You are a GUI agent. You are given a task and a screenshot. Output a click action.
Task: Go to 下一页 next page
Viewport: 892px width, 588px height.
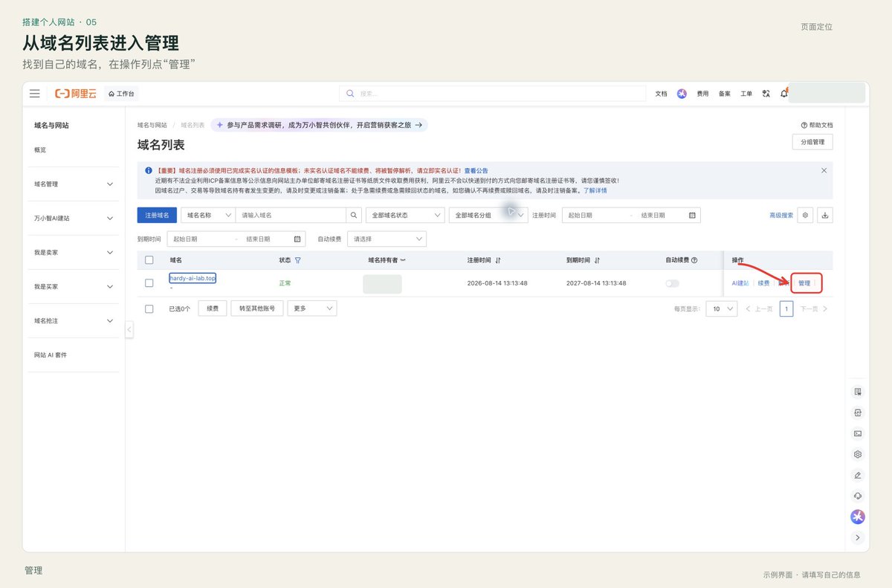tap(814, 308)
